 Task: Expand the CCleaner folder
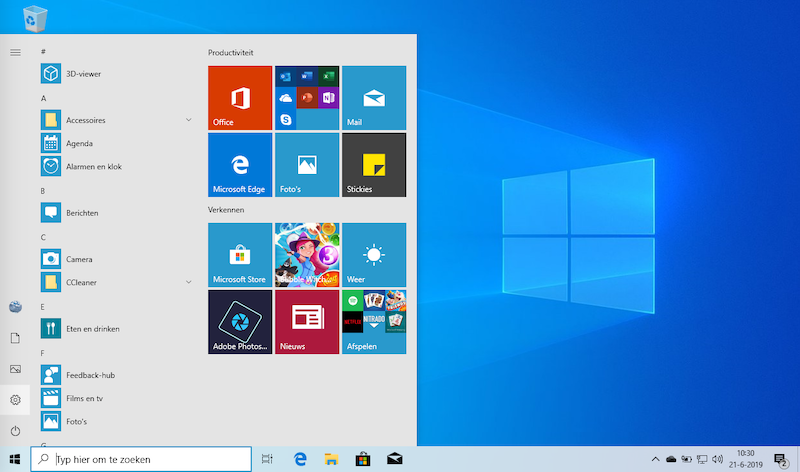click(x=189, y=282)
